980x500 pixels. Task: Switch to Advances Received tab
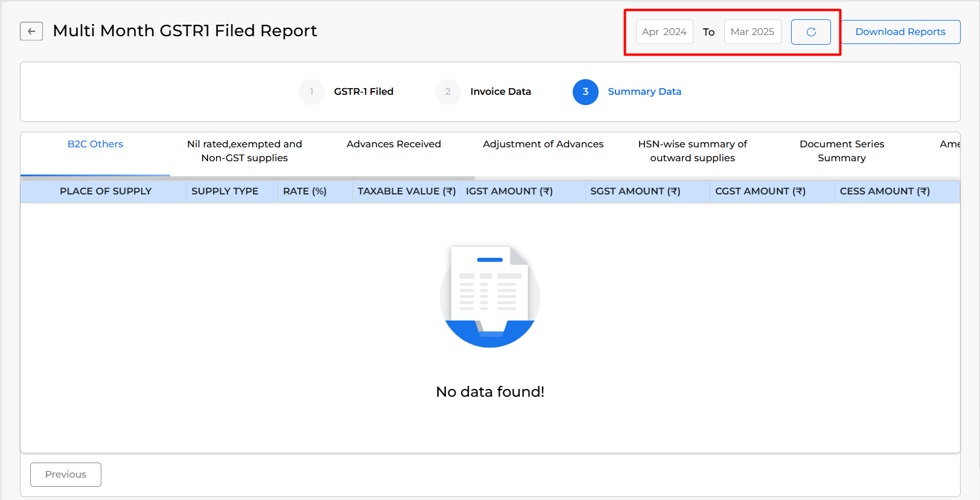(x=393, y=144)
